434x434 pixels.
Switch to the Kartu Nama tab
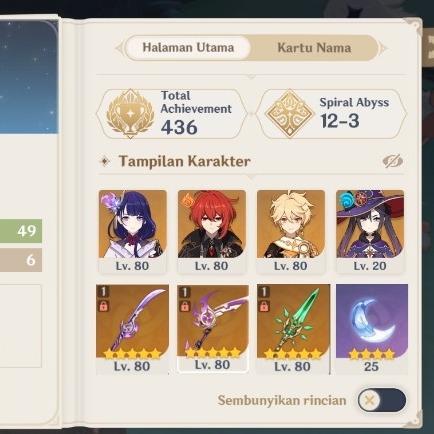[x=314, y=48]
